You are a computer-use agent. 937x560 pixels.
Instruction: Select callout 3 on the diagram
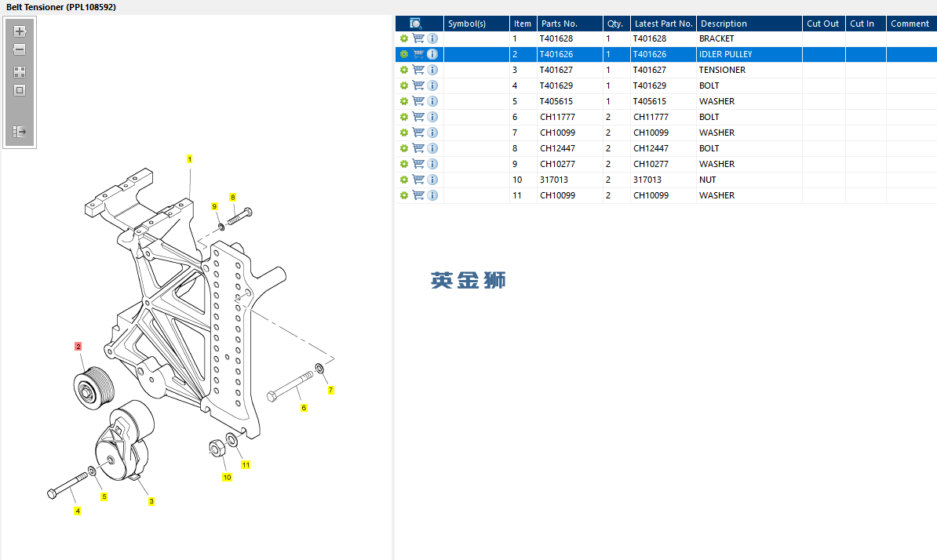click(151, 501)
